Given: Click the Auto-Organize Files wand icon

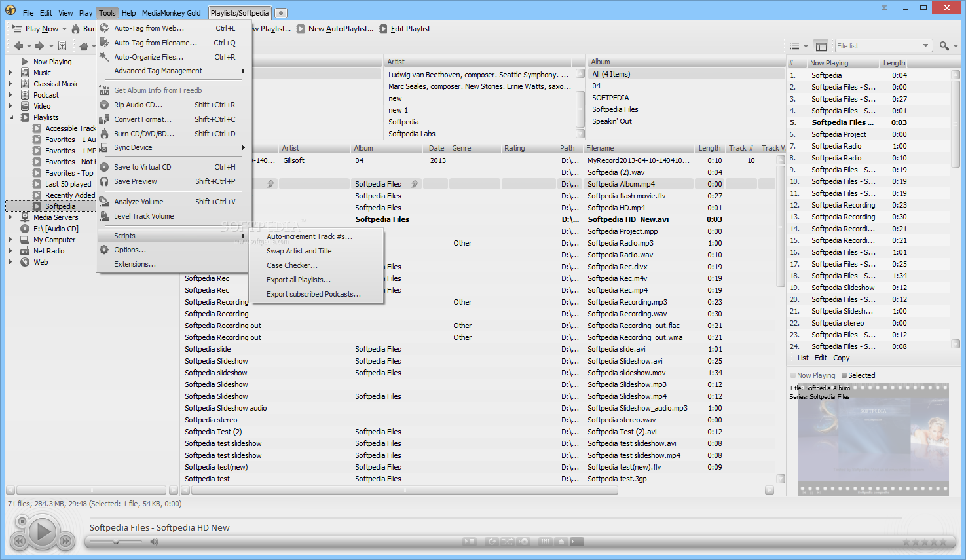Looking at the screenshot, I should tap(104, 57).
